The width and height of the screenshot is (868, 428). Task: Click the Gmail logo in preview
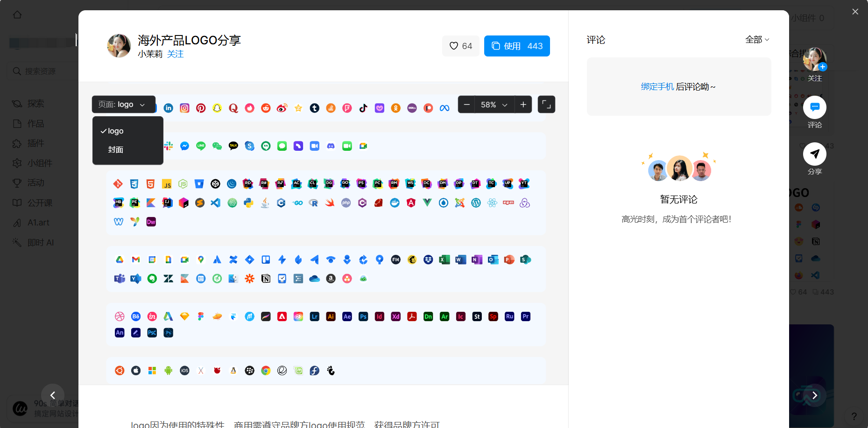(x=136, y=260)
